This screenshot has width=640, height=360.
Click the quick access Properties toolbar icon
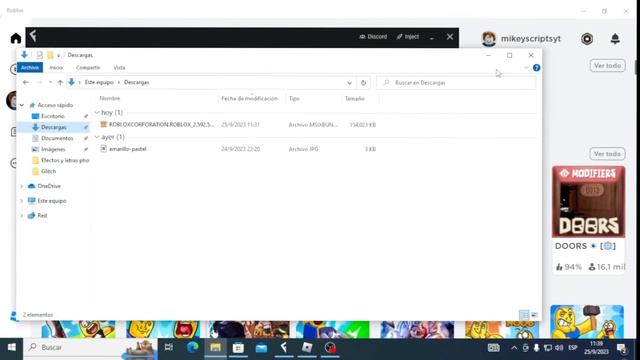click(39, 55)
